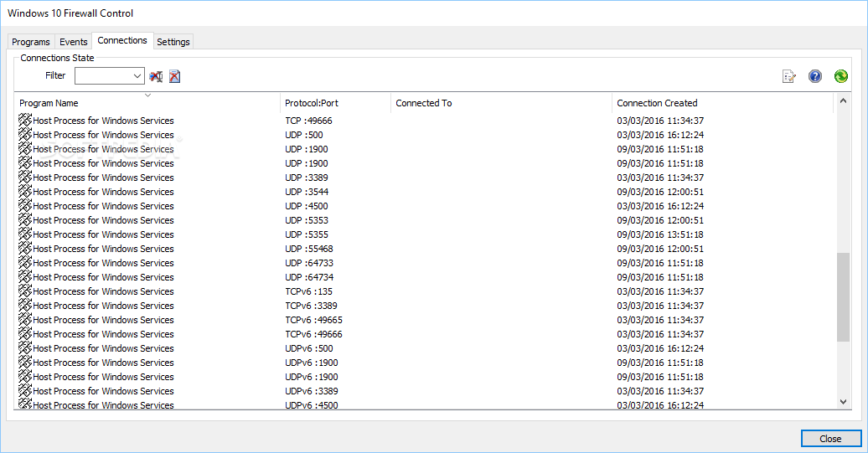Refresh connections with the green arrows icon

coord(841,76)
